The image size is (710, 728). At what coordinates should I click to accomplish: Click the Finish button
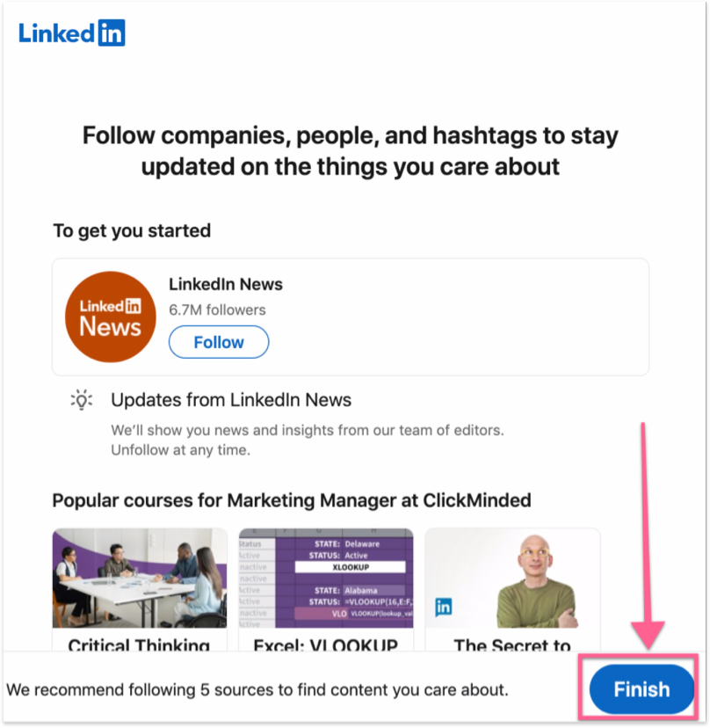641,689
